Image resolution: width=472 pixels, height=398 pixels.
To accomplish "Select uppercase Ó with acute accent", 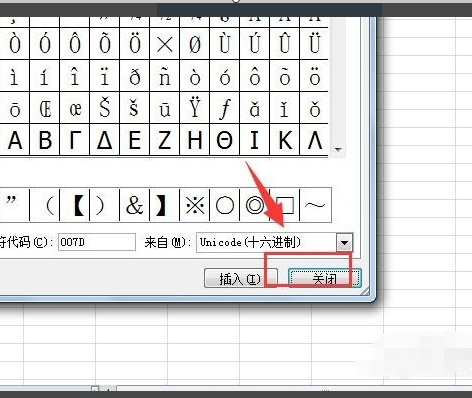I will (45, 44).
